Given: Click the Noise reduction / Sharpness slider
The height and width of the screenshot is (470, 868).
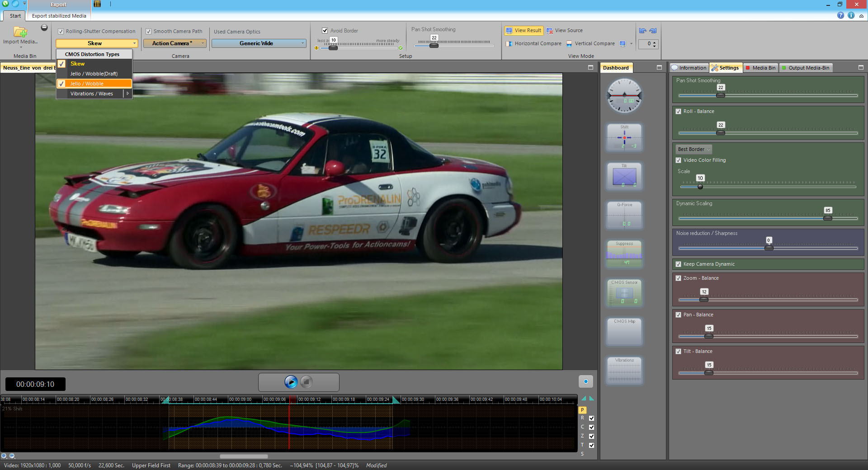Looking at the screenshot, I should point(768,248).
